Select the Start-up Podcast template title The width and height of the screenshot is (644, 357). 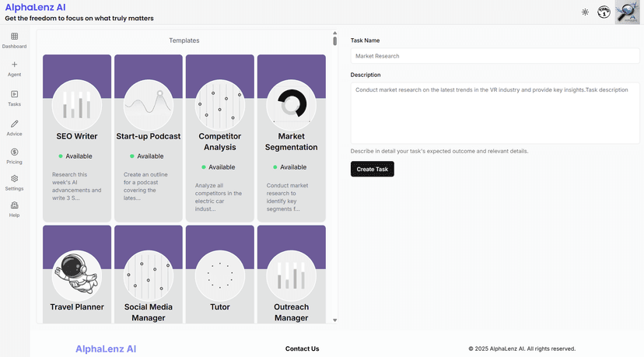[x=149, y=136]
